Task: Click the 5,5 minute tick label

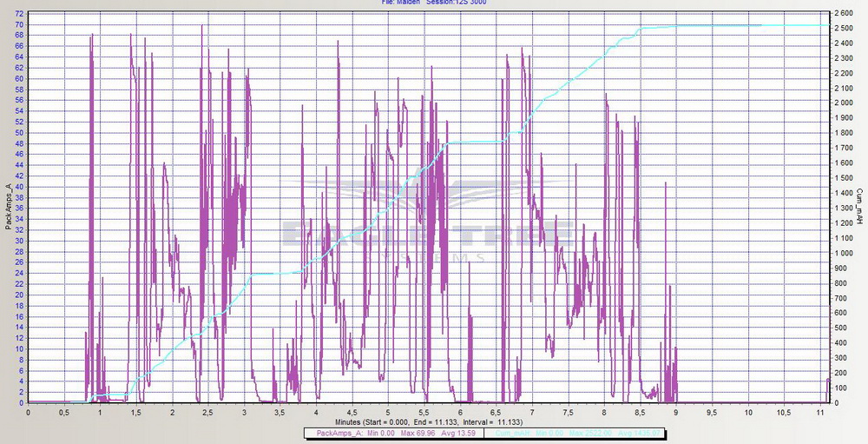Action: point(424,412)
